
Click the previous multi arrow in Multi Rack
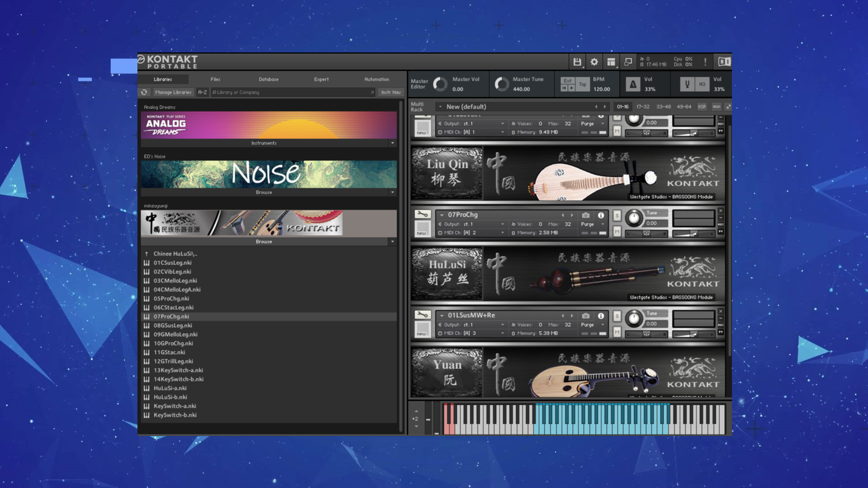click(596, 107)
